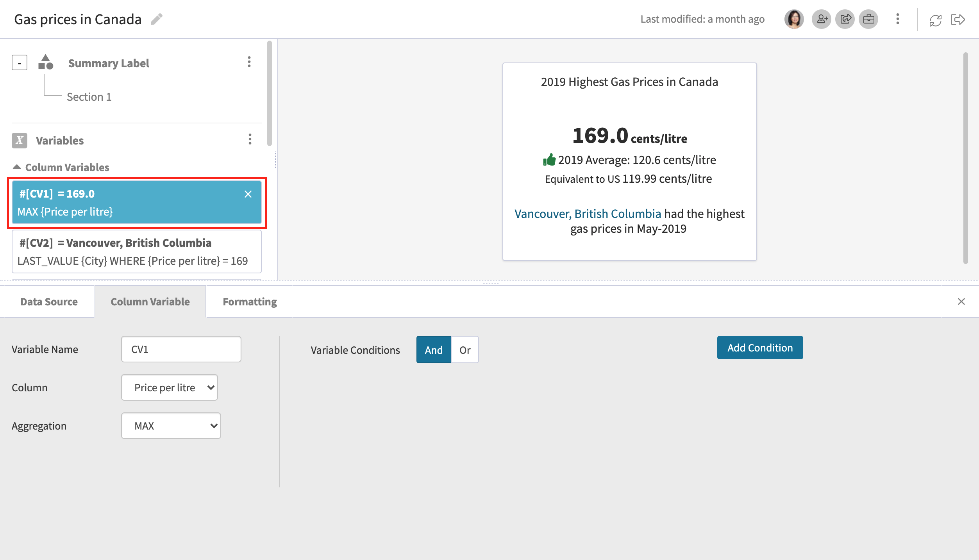Screen dimensions: 979x560
Task: Select Section 1 tree item
Action: pyautogui.click(x=89, y=96)
